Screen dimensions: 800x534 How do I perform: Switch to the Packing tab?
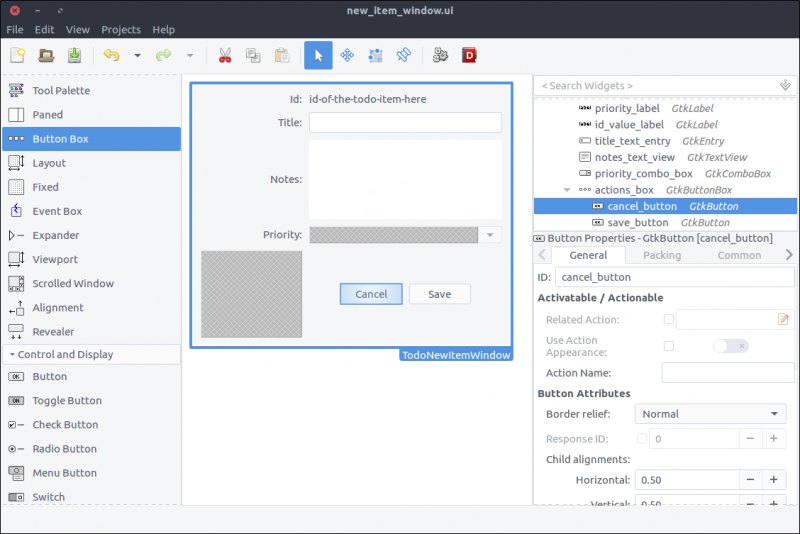(x=662, y=255)
